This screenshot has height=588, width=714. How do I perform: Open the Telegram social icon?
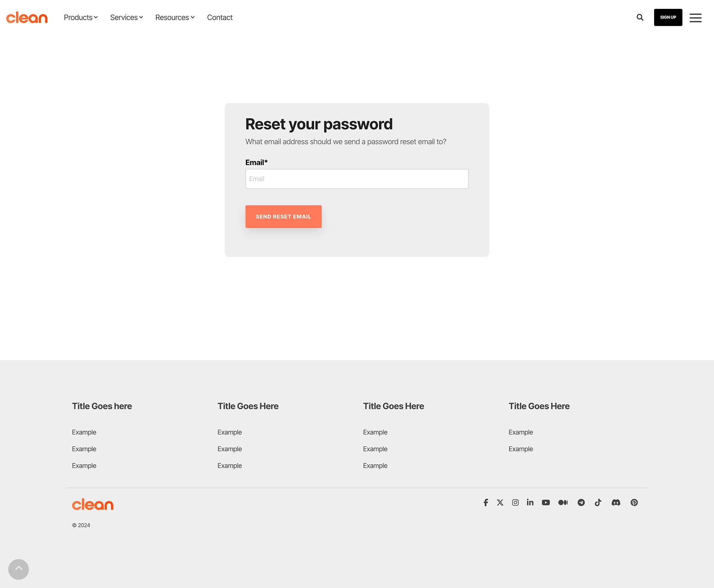(581, 503)
